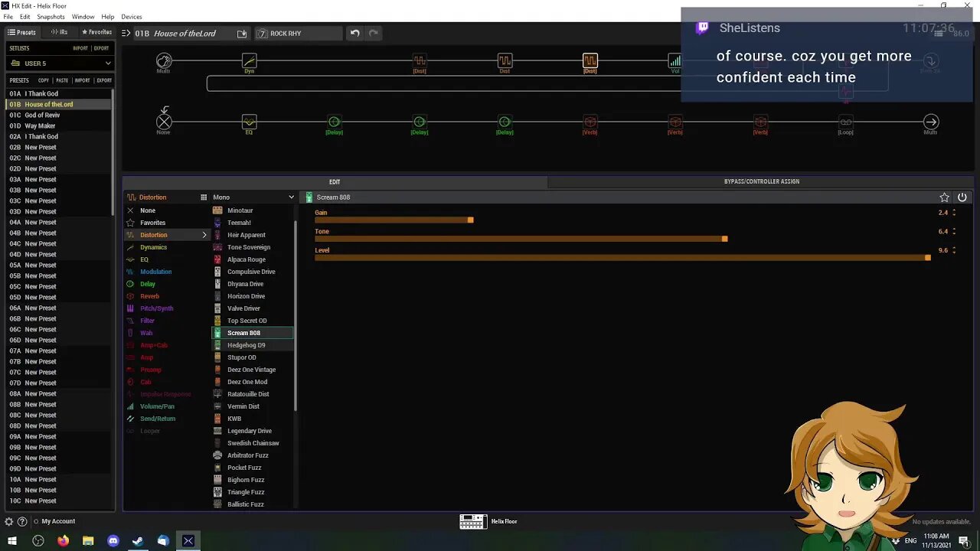Adjust the Tone value stepper arrows
This screenshot has height=551, width=980.
point(954,231)
